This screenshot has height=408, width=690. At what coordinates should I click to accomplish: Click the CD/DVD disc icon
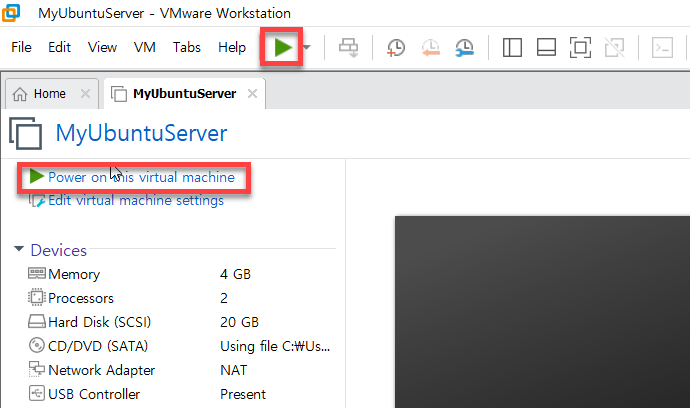point(37,345)
